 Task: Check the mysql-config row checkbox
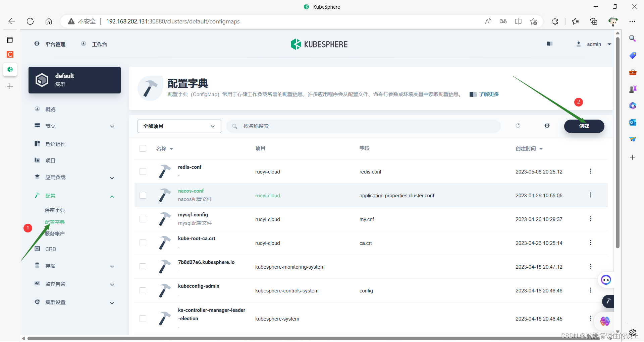(143, 219)
